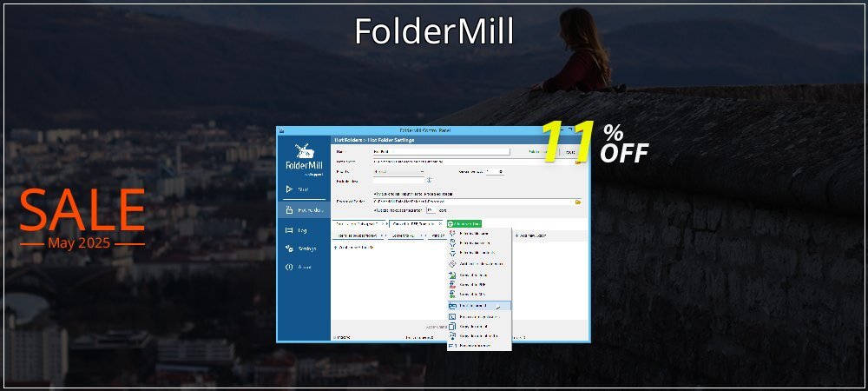Pick the third filter funnel icon in menu
This screenshot has height=391, width=868.
452,253
